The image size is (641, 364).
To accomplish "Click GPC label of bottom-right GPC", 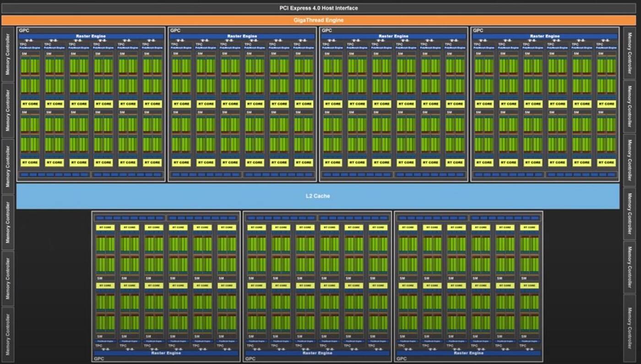I will [x=401, y=359].
